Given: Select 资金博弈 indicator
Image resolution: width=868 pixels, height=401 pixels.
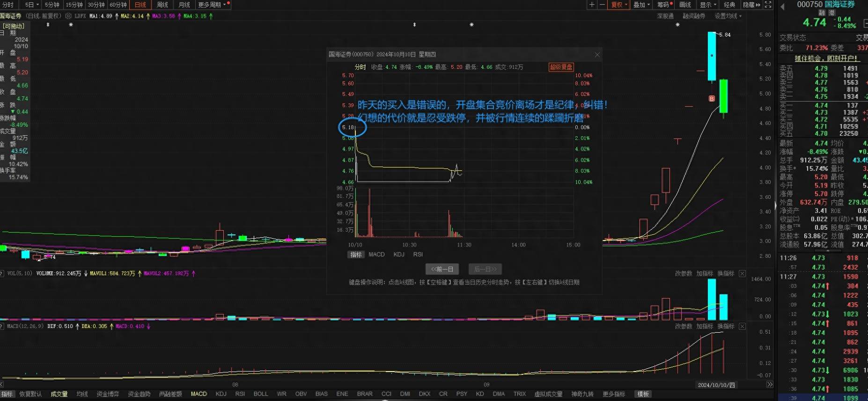Looking at the screenshot, I should [x=108, y=394].
